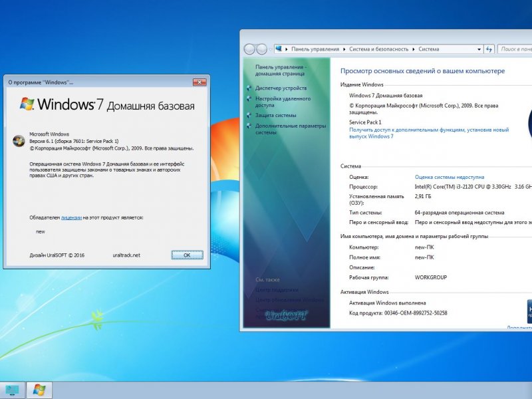Click 64-разрядная операционная система text
Viewport: 532px width, 399px height.
(460, 213)
